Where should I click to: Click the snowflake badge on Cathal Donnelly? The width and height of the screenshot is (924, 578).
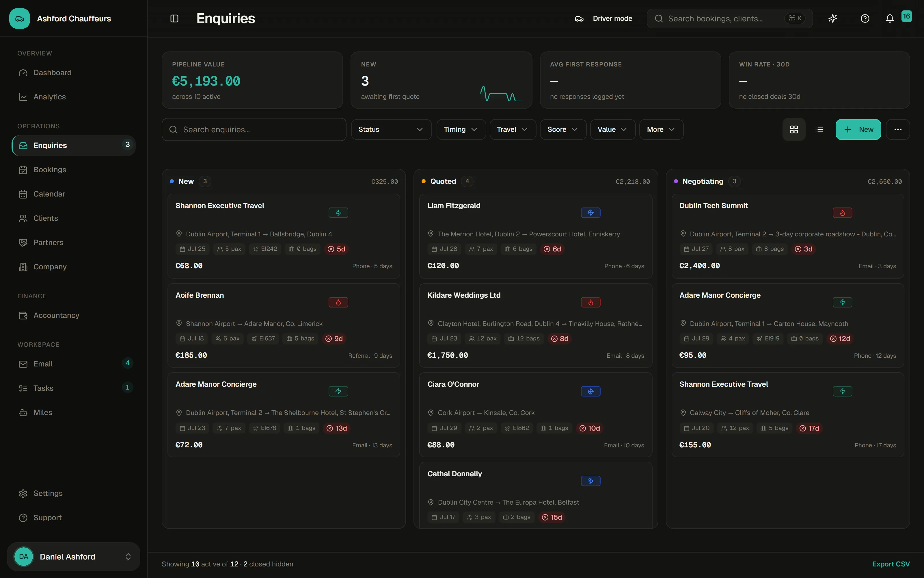click(591, 481)
